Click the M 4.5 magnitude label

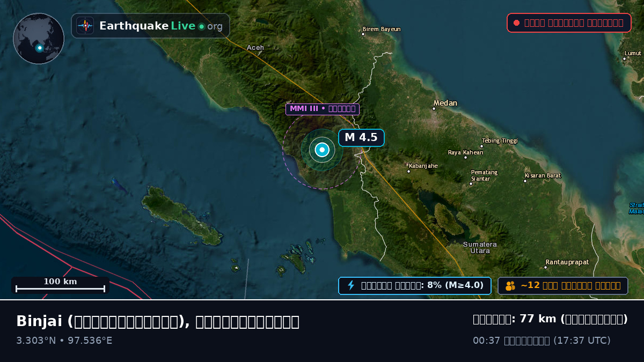pyautogui.click(x=361, y=137)
